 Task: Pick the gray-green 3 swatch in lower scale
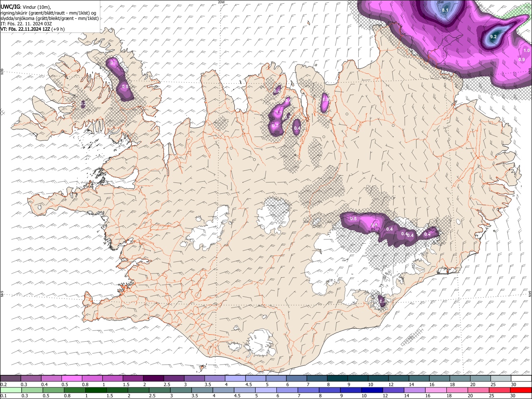click(181, 390)
